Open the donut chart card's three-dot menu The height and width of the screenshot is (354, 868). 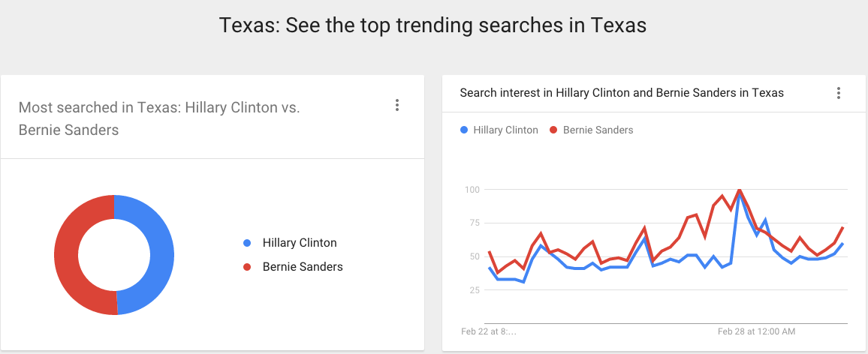coord(397,105)
